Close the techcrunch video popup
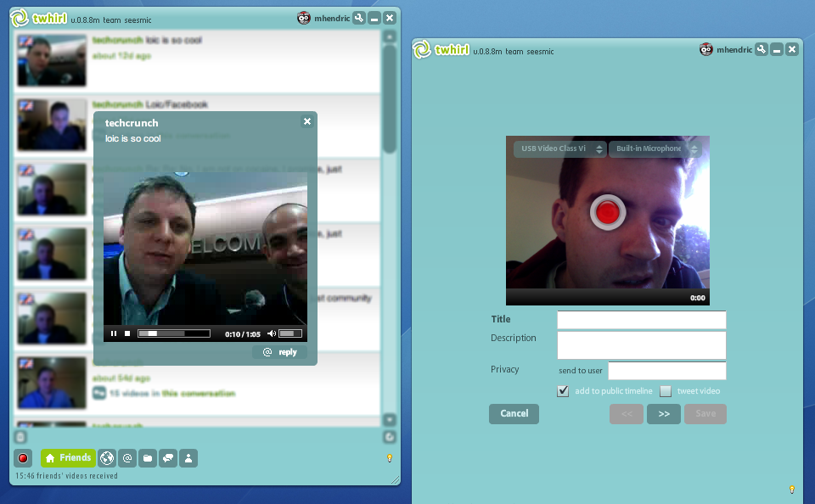The height and width of the screenshot is (504, 815). pyautogui.click(x=307, y=121)
